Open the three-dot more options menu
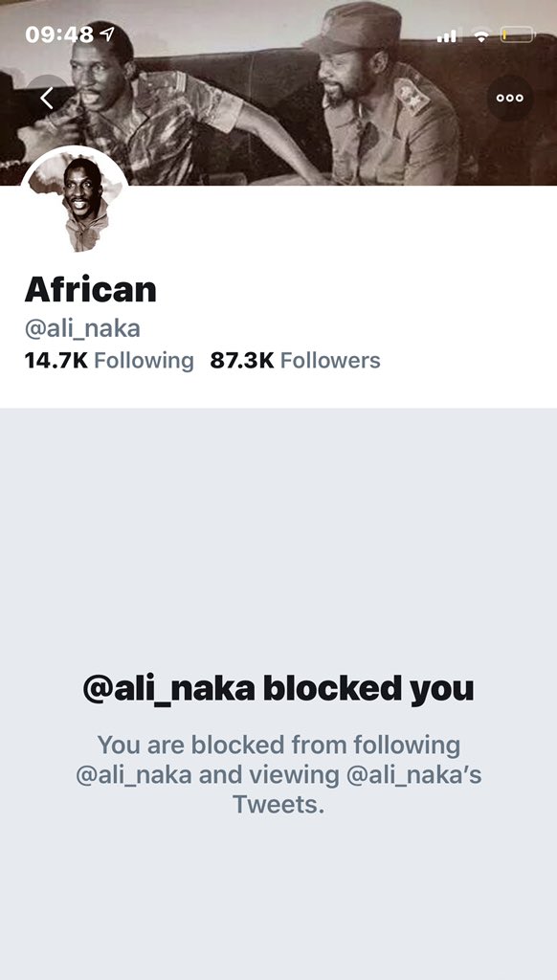Screen dimensions: 557x980 pos(509,99)
